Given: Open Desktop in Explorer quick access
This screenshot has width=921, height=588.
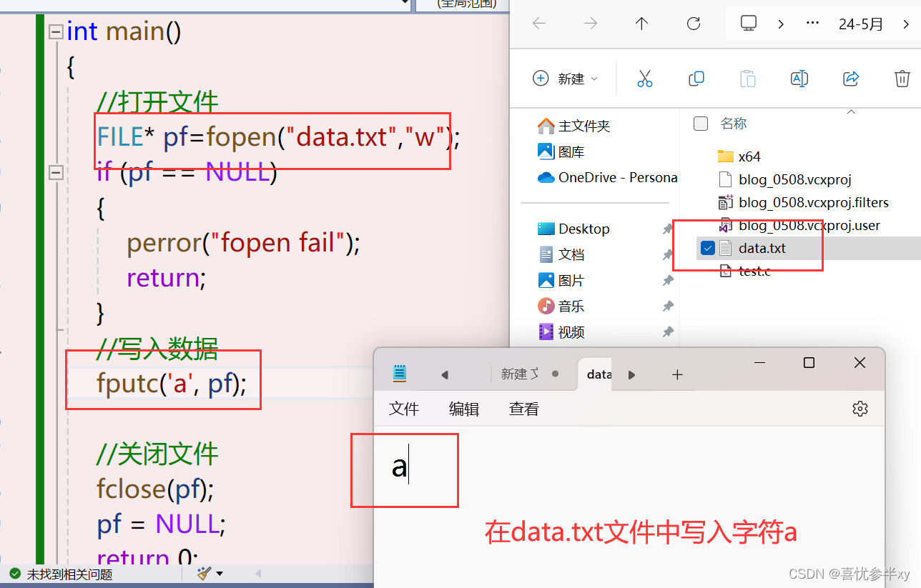Looking at the screenshot, I should click(x=573, y=229).
